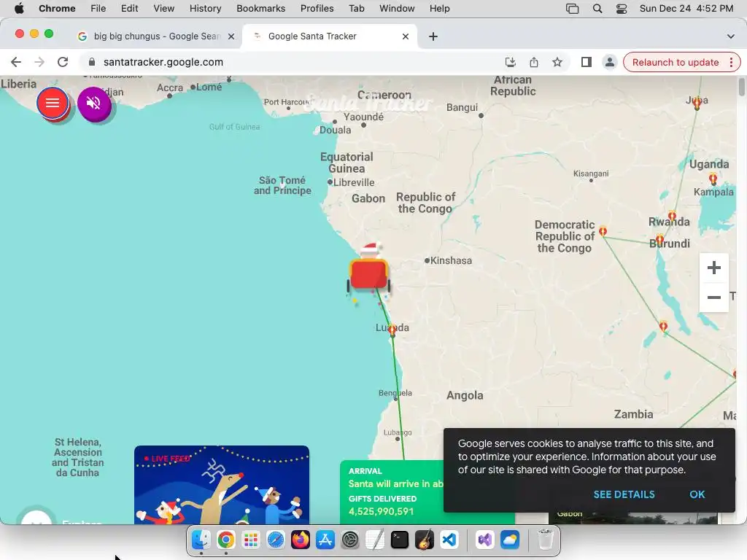Viewport: 747px width, 560px height.
Task: Zoom in the map with plus button
Action: pos(713,268)
